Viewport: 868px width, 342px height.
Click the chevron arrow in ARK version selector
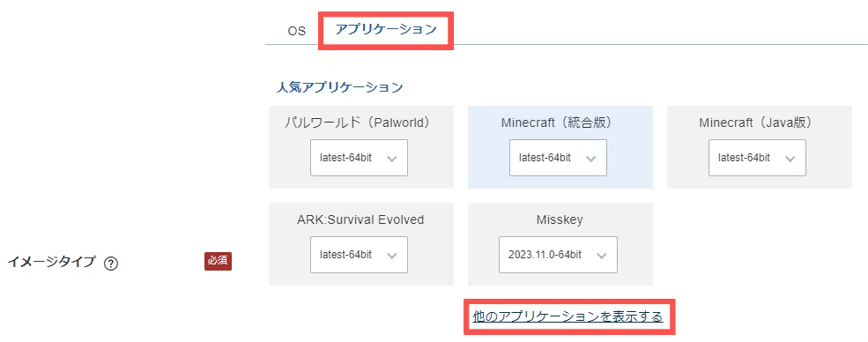click(x=392, y=256)
